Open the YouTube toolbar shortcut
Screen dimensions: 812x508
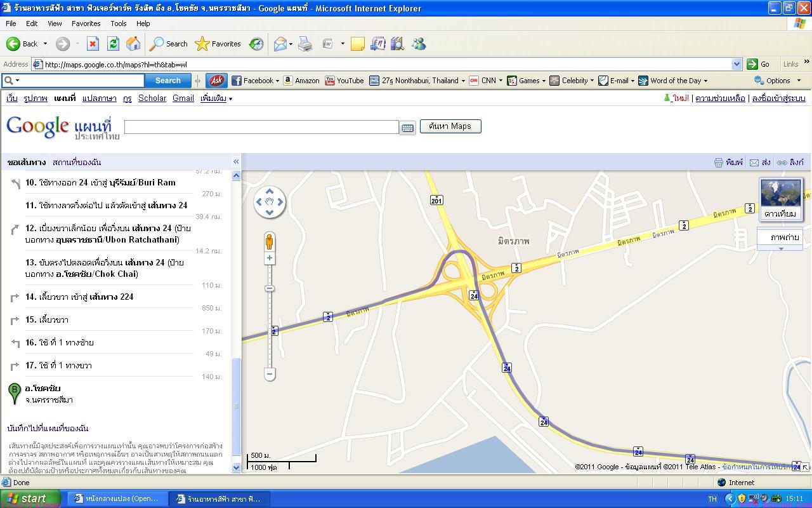[344, 81]
